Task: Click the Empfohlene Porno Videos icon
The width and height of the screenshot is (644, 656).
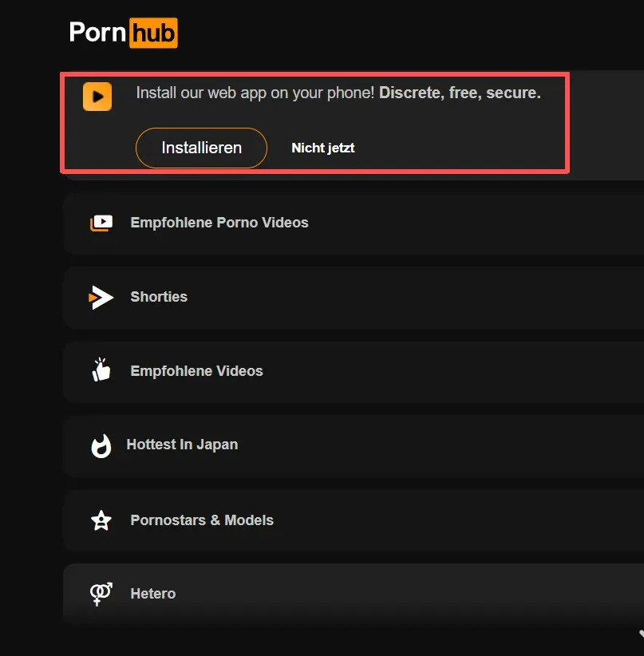Action: [101, 223]
